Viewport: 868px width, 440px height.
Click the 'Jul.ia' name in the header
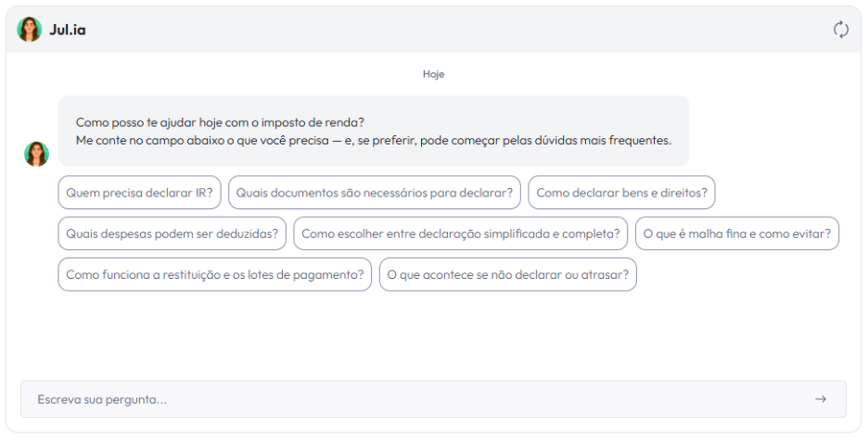tap(68, 30)
